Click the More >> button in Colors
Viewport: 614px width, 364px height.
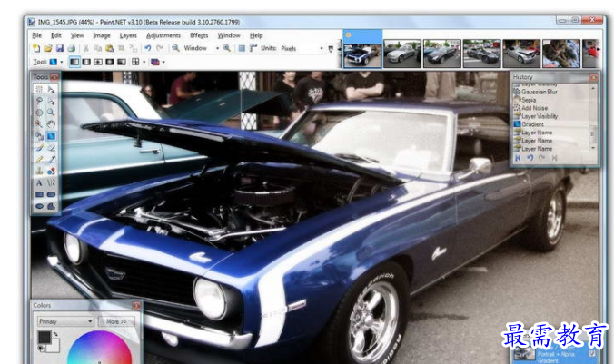click(116, 321)
